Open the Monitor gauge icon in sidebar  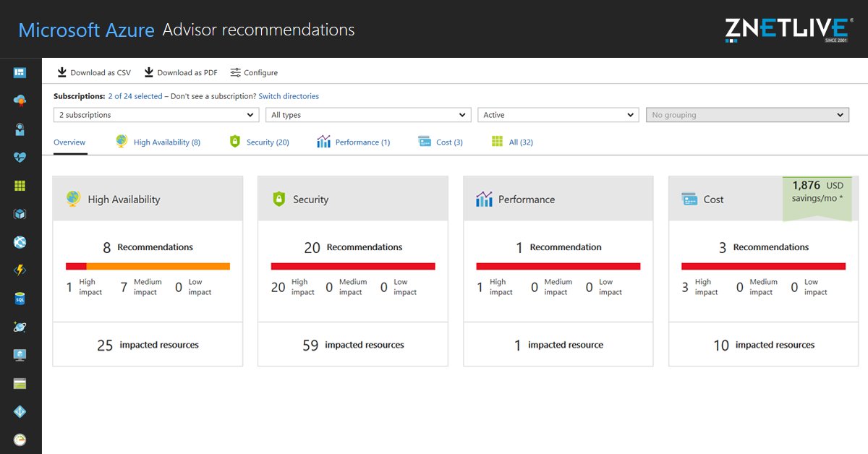pos(20,440)
